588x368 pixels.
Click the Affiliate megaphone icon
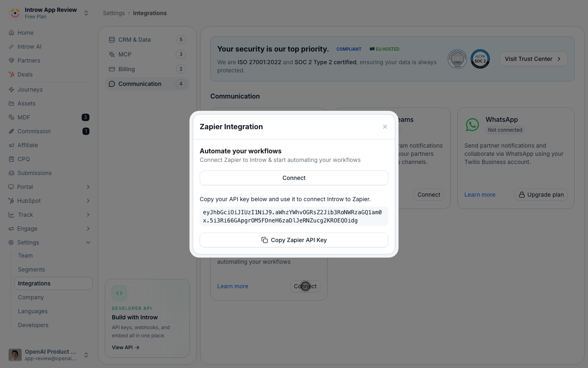coord(11,145)
